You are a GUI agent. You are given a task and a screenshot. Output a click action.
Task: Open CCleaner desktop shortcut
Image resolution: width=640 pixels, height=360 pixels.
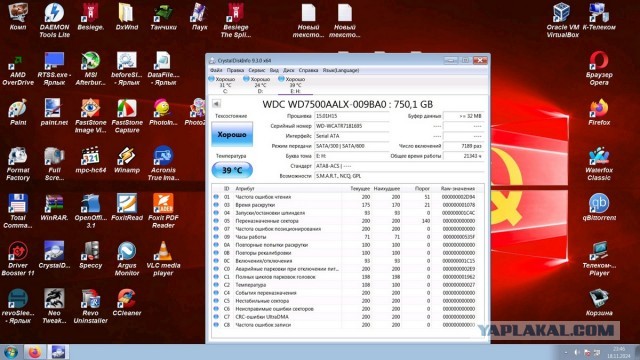pos(127,302)
